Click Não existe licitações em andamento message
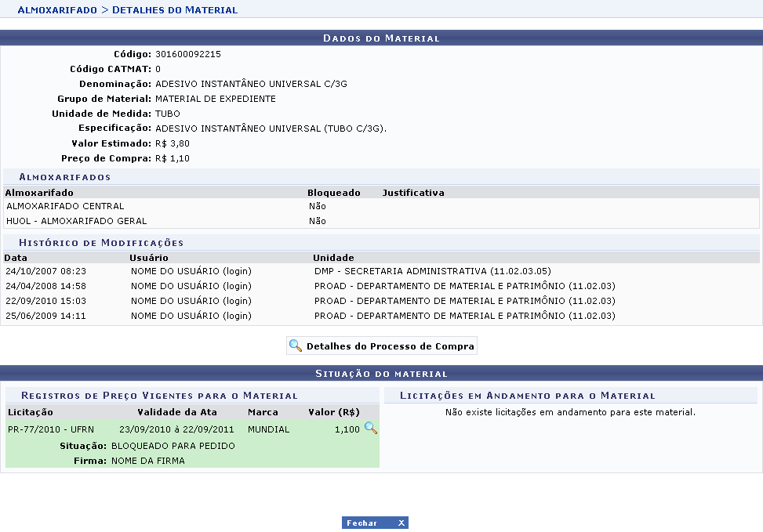This screenshot has width=763, height=532. (x=570, y=412)
